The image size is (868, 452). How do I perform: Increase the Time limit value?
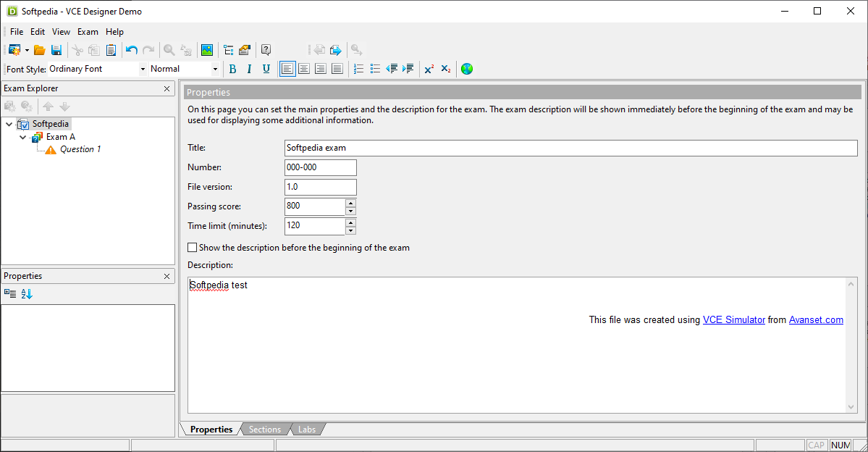tap(350, 222)
